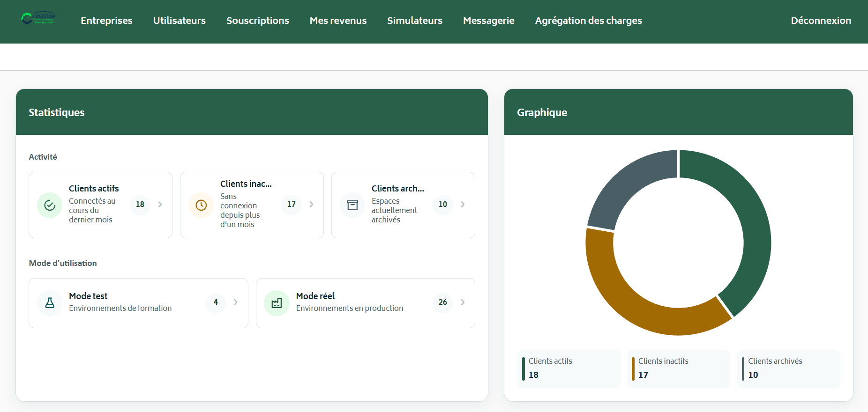Click the 'Environnements en production' description

[x=350, y=308]
